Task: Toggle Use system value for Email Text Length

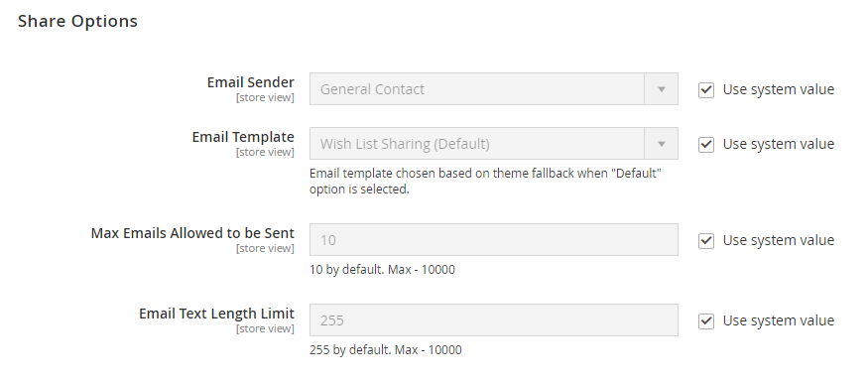Action: click(x=705, y=321)
